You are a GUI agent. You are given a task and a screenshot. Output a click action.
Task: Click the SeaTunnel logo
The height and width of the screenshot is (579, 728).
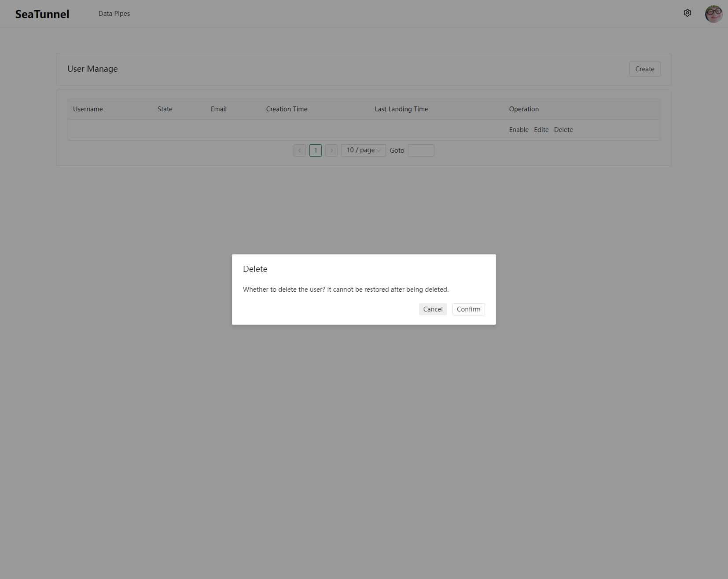tap(42, 14)
